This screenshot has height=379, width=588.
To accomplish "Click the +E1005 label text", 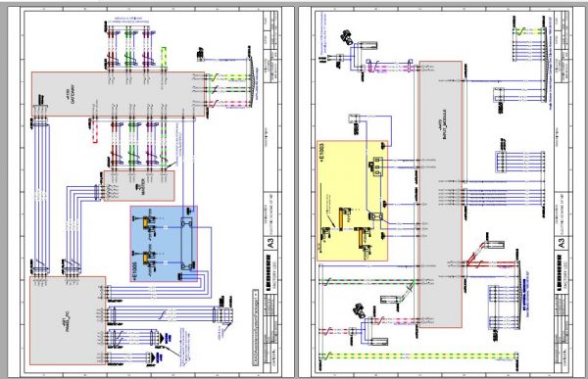I will (x=135, y=270).
